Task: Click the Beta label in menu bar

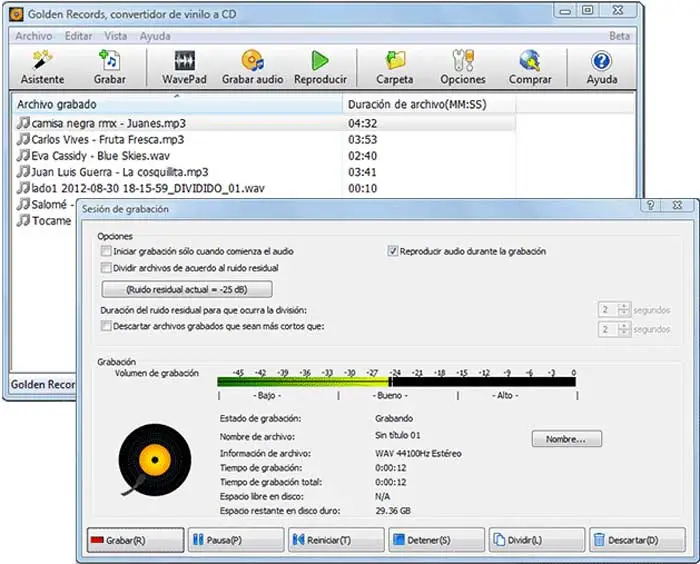Action: [620, 36]
